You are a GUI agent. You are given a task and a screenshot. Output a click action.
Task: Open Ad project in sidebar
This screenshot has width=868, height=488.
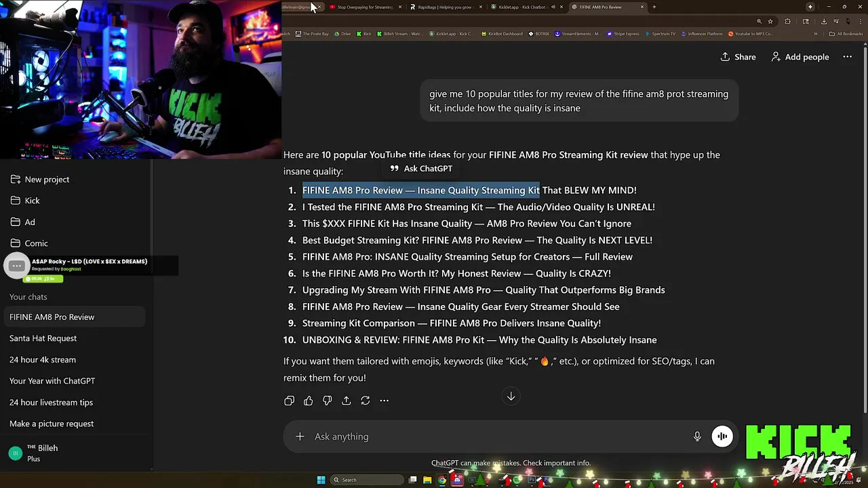75,222
